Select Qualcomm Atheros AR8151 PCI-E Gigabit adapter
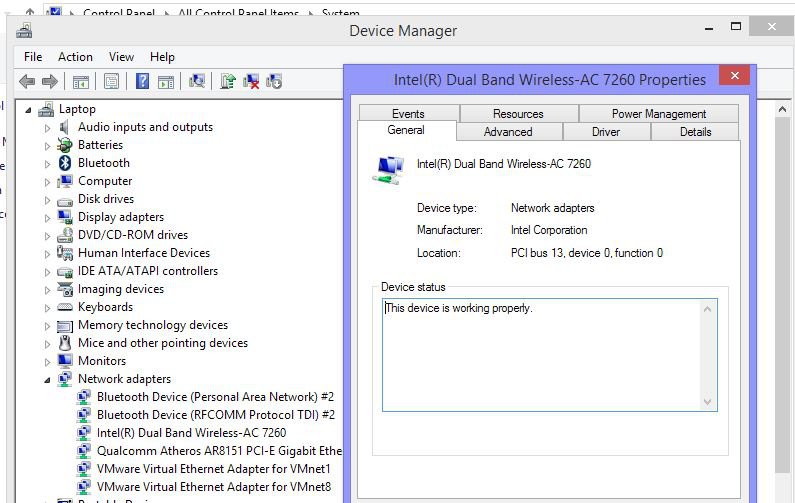 [219, 451]
